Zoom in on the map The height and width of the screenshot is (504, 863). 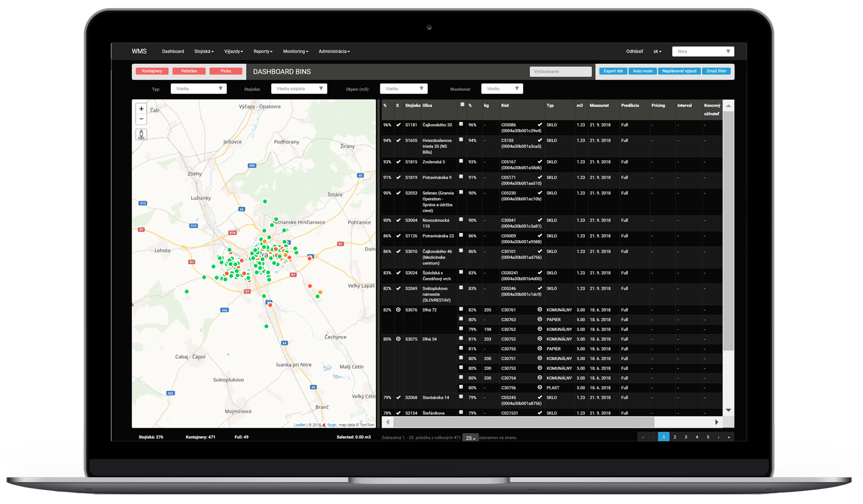pos(141,109)
